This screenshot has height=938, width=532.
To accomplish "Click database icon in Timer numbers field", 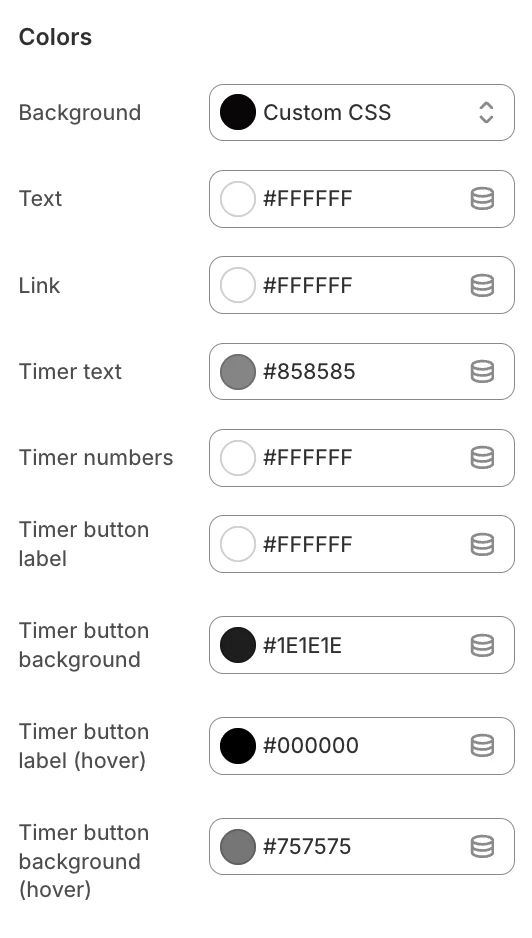I will (482, 458).
